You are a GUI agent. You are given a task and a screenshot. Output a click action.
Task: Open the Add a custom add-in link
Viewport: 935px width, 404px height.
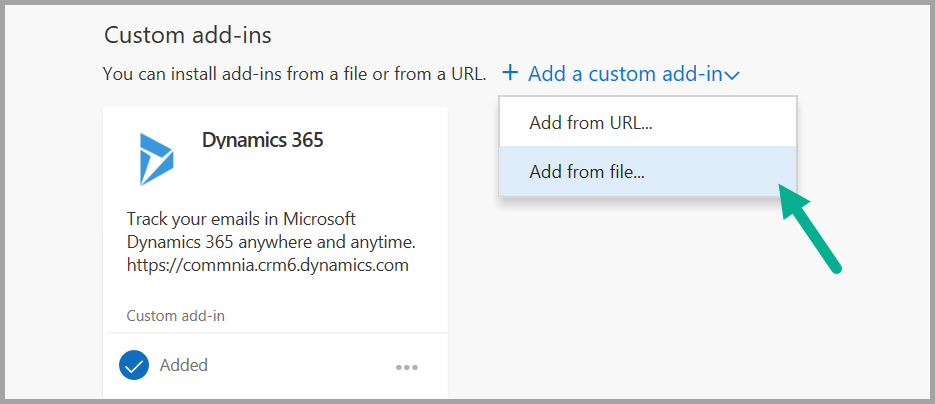[x=624, y=73]
